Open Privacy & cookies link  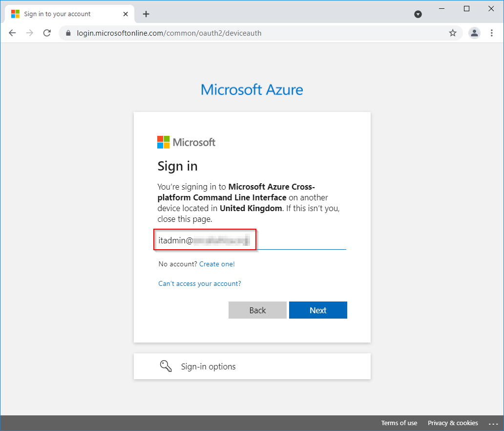[453, 423]
